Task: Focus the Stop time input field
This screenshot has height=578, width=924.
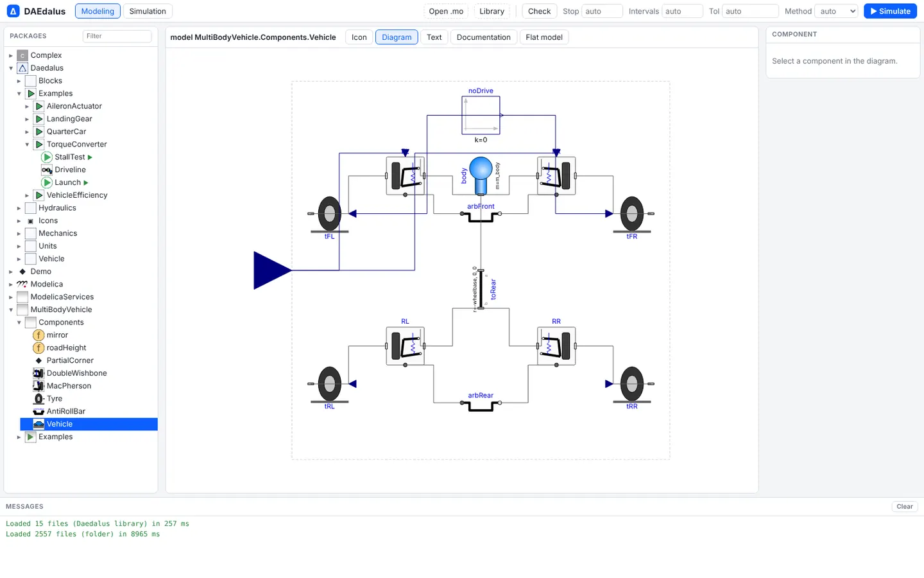Action: (603, 11)
